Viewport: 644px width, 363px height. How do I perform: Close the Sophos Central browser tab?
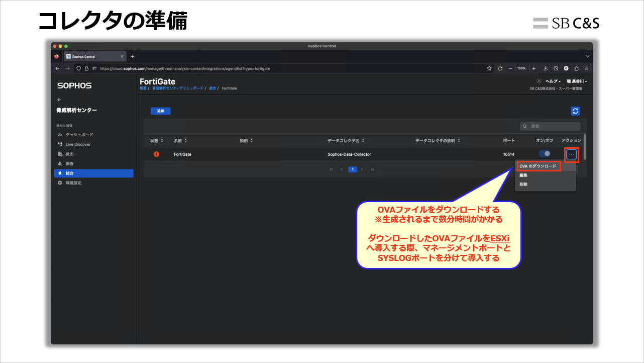(x=122, y=56)
